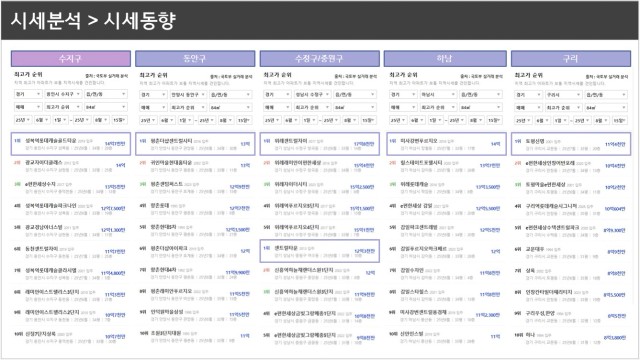
Task: Click the 8위 감일스타힐스 listing
Action: (x=447, y=294)
